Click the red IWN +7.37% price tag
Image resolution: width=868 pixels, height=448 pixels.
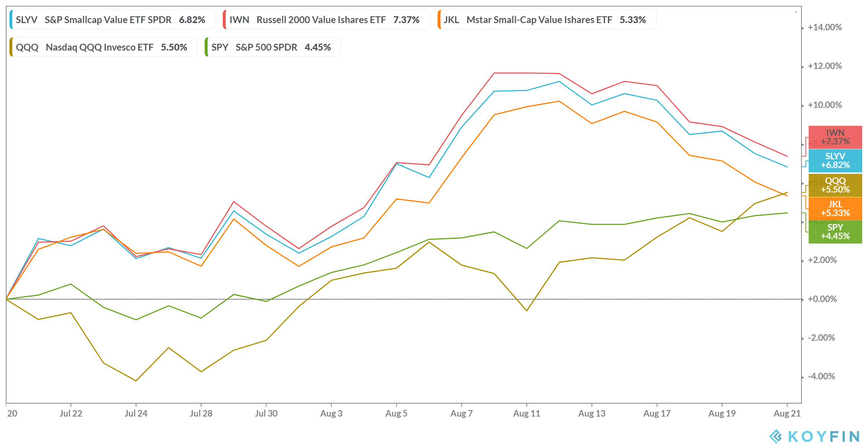click(x=835, y=137)
